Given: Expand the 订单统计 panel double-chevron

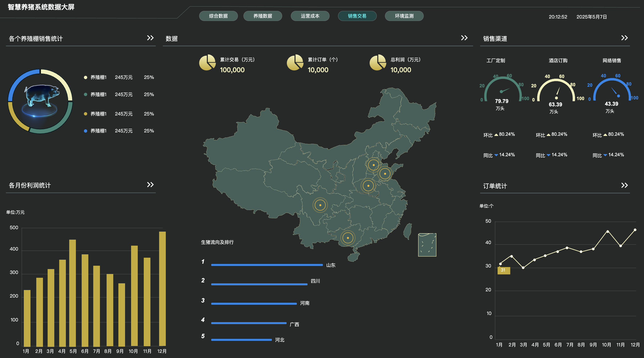Looking at the screenshot, I should (624, 185).
